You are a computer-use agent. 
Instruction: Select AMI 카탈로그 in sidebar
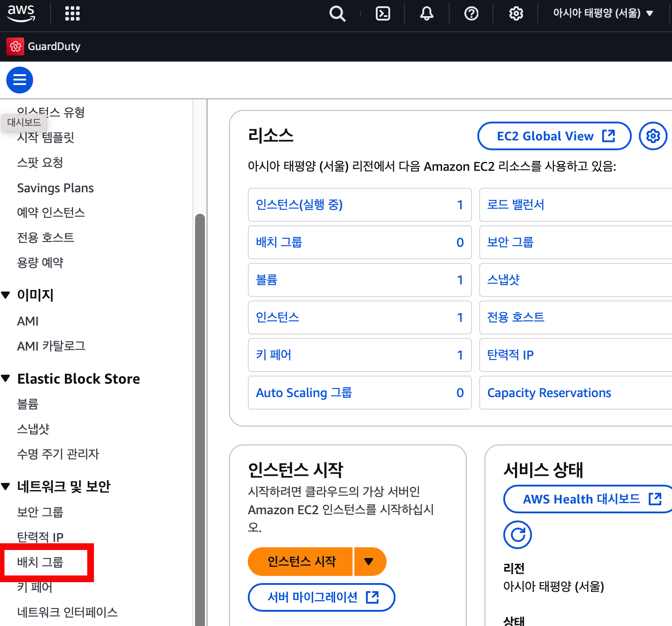(51, 346)
